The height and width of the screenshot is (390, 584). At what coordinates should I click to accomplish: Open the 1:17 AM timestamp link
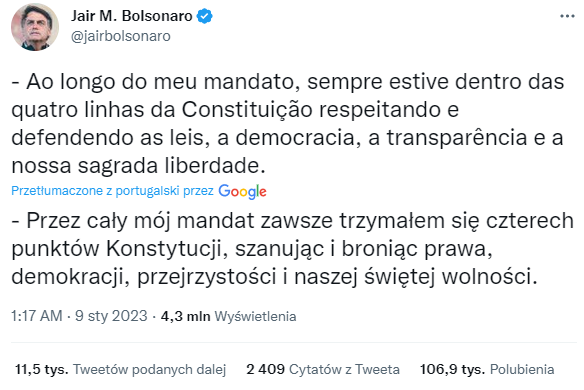(x=36, y=316)
